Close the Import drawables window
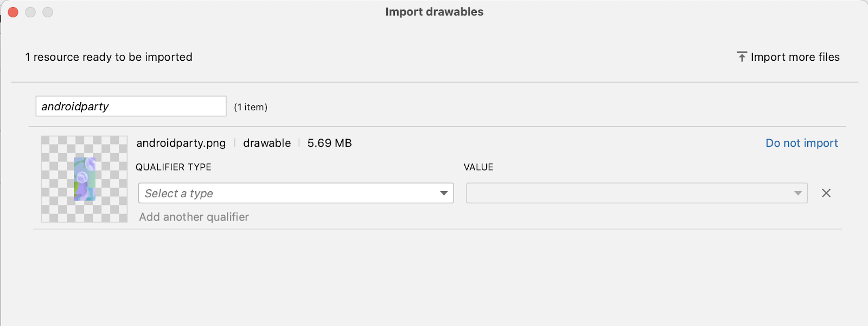868x326 pixels. tap(13, 12)
